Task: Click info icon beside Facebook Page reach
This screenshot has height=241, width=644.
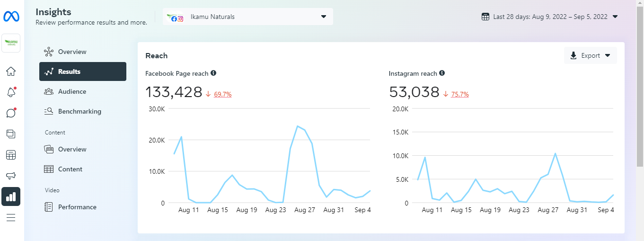Action: pyautogui.click(x=213, y=73)
